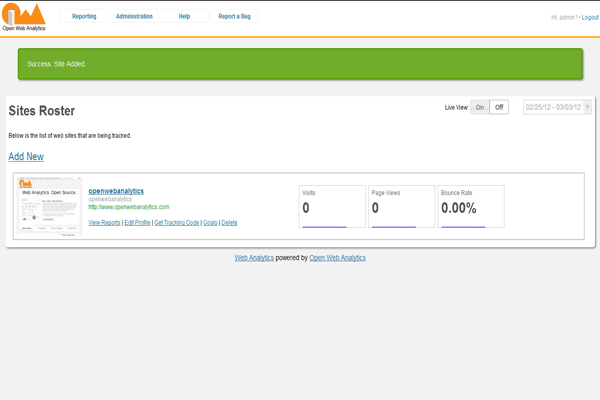The width and height of the screenshot is (600, 400).
Task: Click the Add New site link
Action: coord(26,157)
